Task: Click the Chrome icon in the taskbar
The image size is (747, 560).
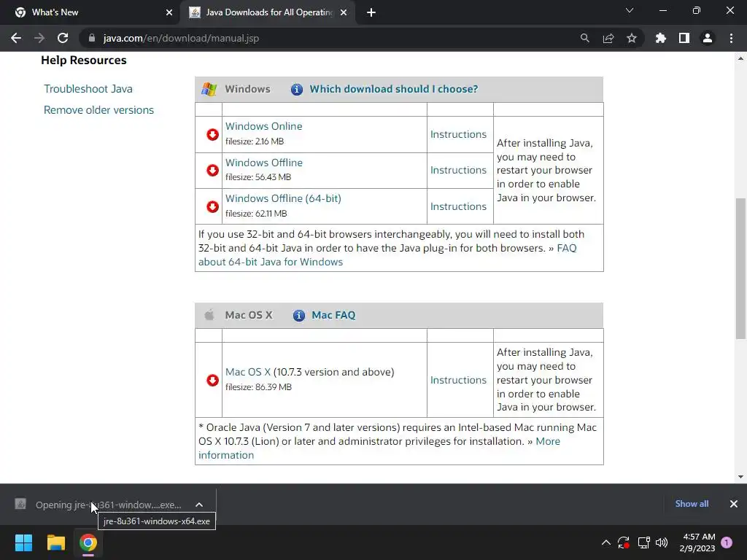Action: point(88,542)
